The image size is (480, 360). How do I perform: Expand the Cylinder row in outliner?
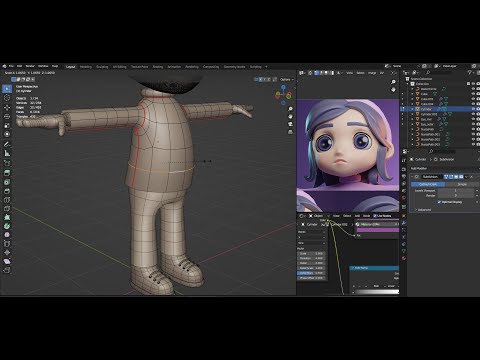click(412, 109)
